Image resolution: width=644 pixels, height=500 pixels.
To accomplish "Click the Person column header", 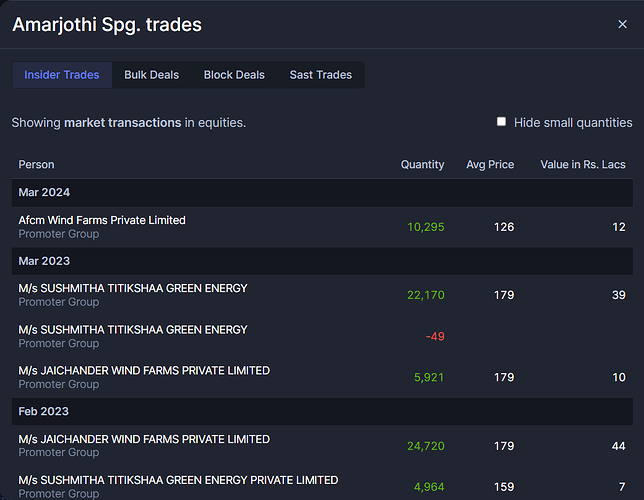I will (37, 164).
